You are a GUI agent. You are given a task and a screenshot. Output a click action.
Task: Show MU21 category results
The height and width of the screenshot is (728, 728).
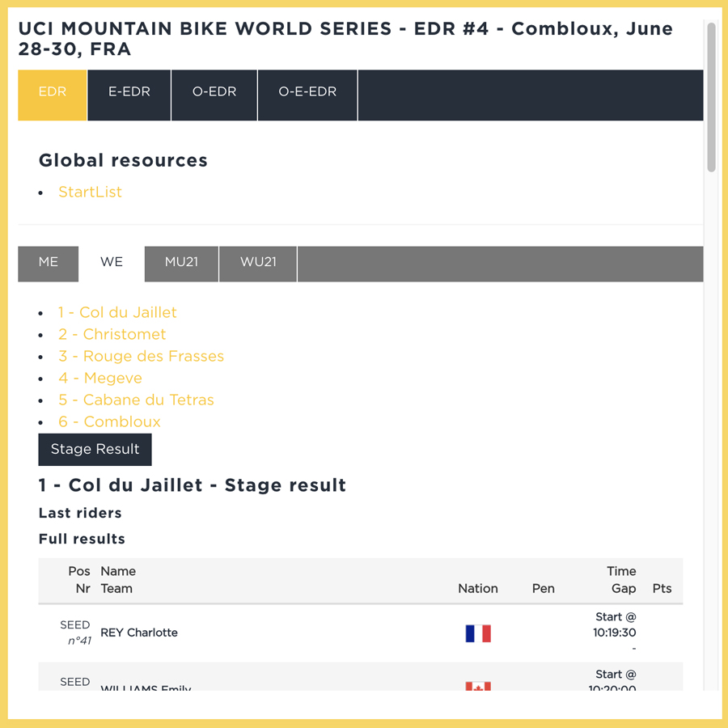[x=181, y=262]
